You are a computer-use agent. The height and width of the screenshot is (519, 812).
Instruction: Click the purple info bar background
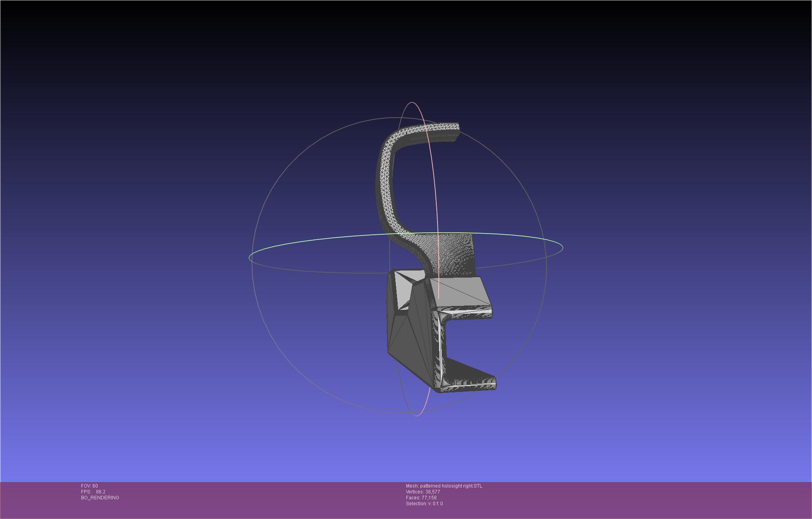[x=629, y=499]
